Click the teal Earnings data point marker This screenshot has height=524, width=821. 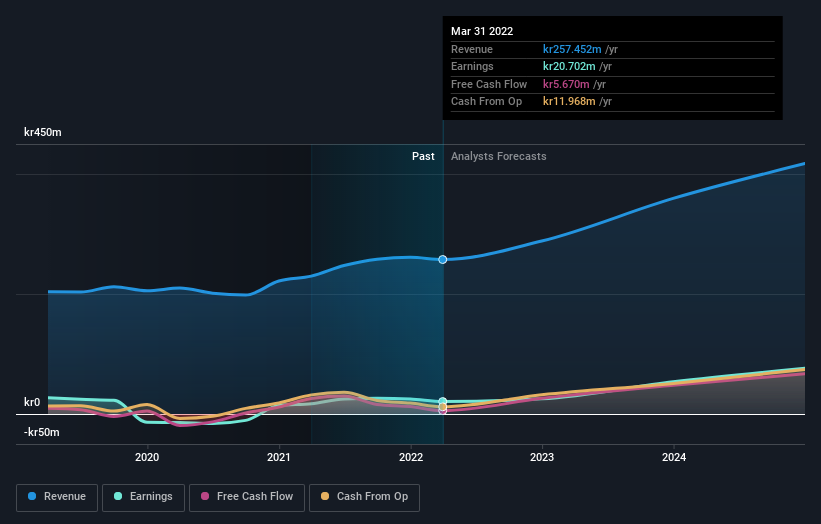pos(442,401)
